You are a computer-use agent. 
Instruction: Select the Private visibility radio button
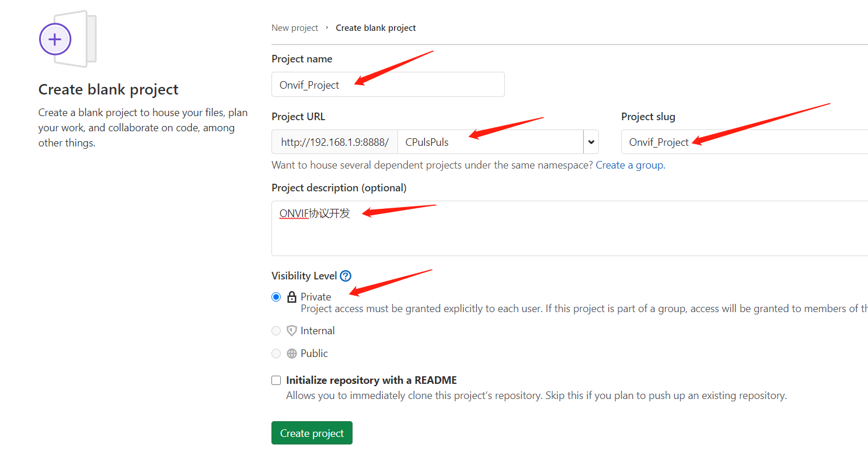coord(276,297)
